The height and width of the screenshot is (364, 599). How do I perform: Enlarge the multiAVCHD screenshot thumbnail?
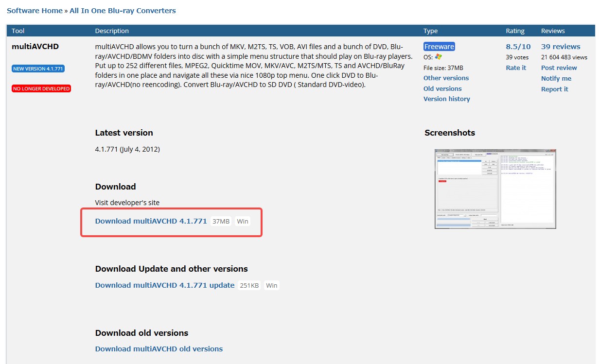pyautogui.click(x=495, y=189)
